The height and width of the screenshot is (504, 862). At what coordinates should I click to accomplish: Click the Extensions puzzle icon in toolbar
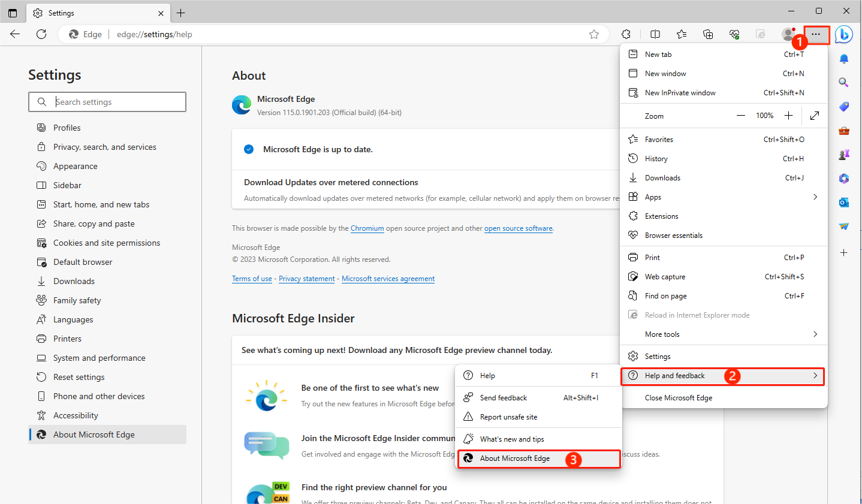pos(626,34)
